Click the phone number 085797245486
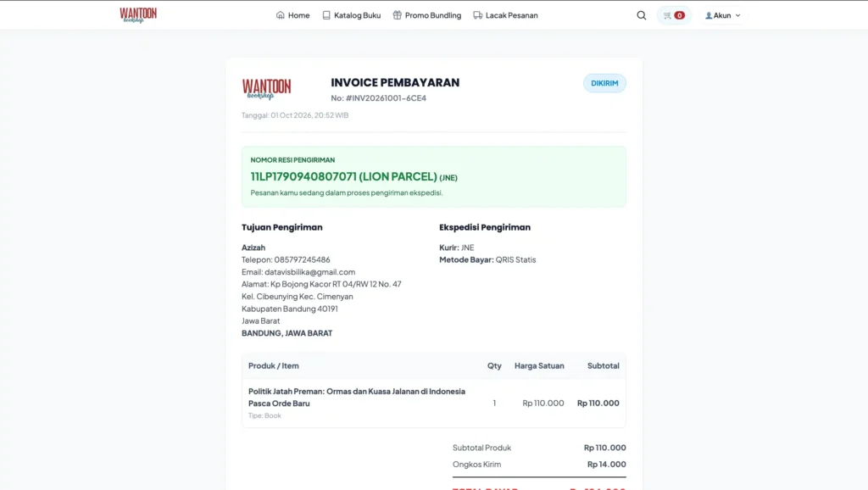 pos(303,259)
